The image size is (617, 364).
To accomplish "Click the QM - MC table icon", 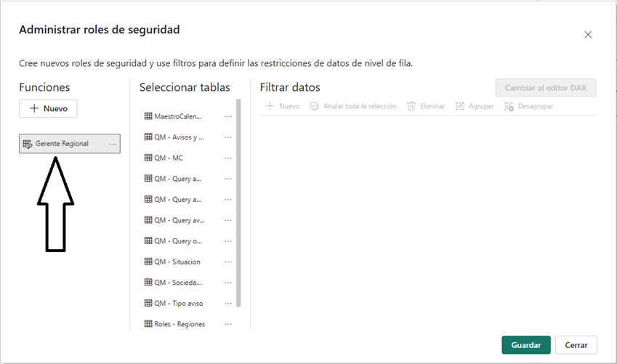I will pyautogui.click(x=148, y=158).
